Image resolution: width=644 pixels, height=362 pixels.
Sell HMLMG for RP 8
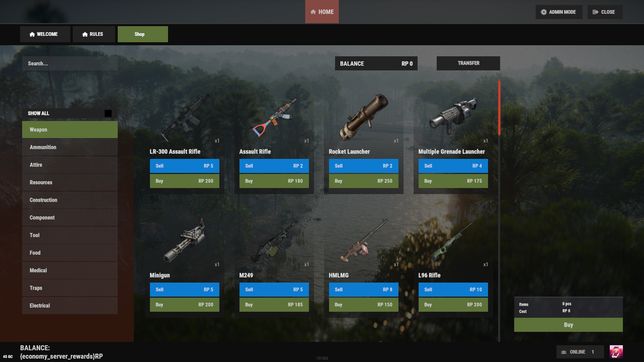click(363, 290)
